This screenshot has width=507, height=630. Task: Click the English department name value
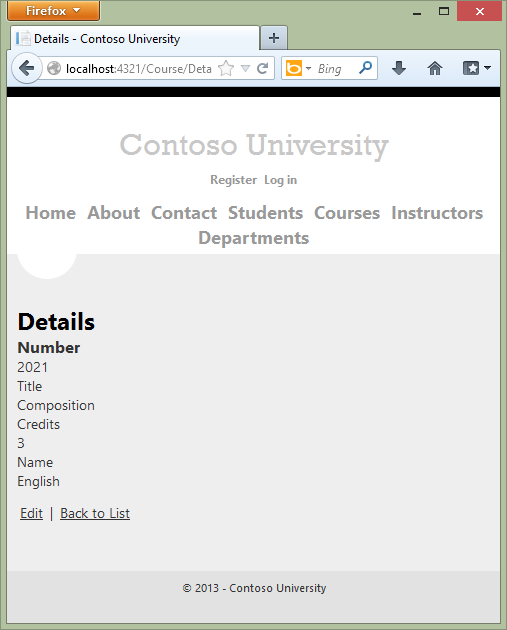[39, 481]
